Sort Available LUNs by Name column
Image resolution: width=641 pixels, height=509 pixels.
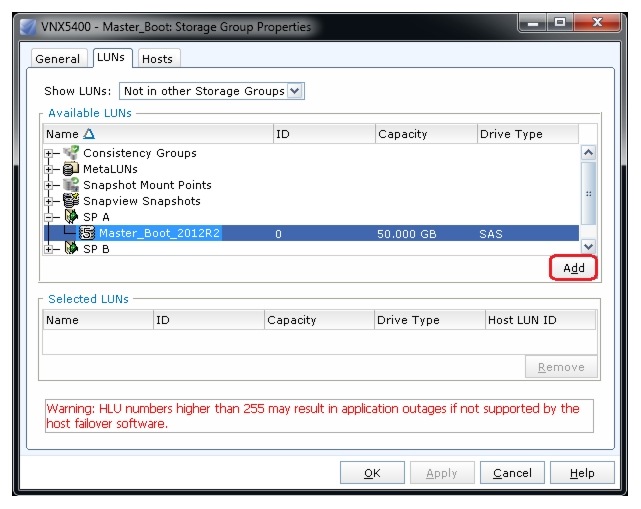[158, 134]
